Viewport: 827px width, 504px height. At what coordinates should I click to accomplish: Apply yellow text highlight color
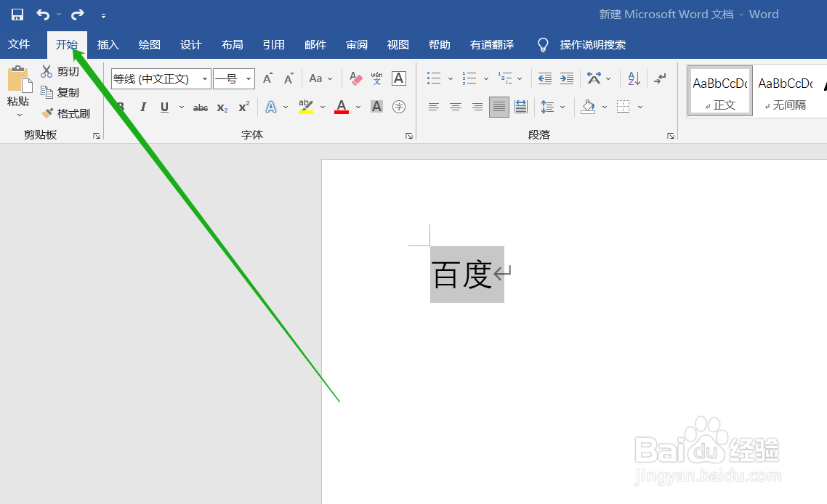coord(306,107)
